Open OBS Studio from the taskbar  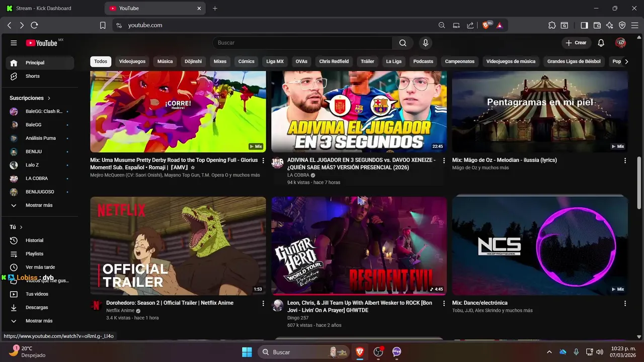point(378,352)
